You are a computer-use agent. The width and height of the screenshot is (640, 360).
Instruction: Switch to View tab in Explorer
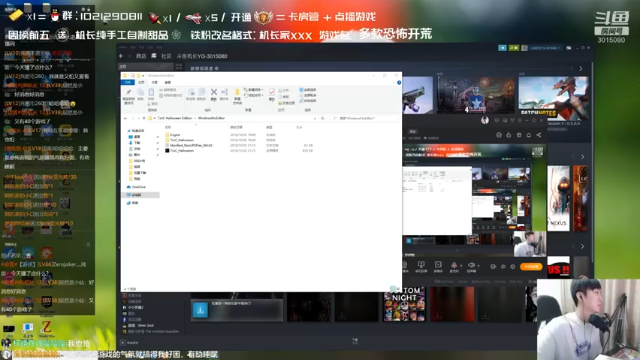[167, 82]
